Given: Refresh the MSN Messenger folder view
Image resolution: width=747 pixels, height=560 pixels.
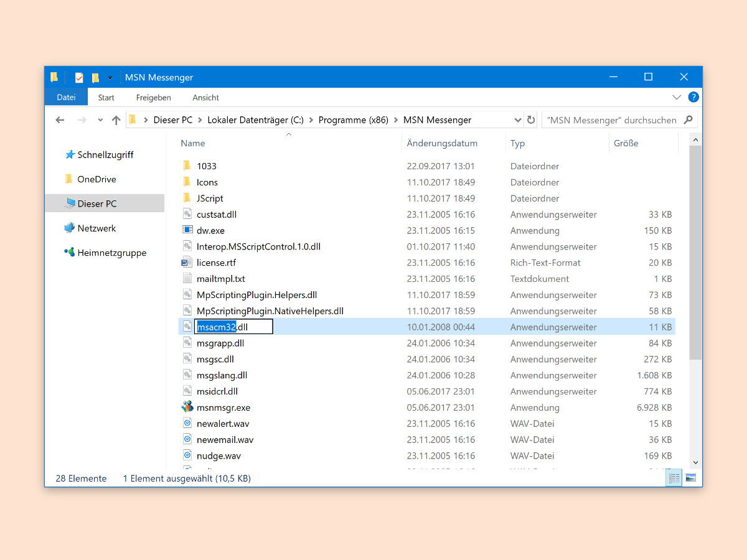Looking at the screenshot, I should pyautogui.click(x=531, y=120).
